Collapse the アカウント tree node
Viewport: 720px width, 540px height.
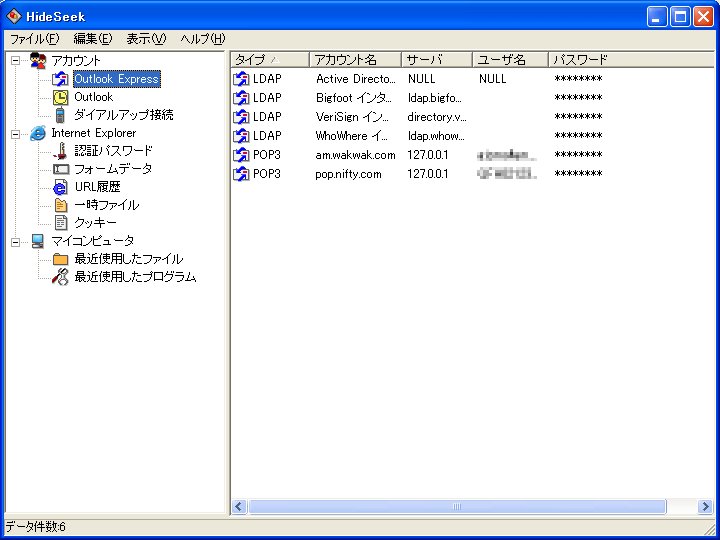click(x=16, y=61)
